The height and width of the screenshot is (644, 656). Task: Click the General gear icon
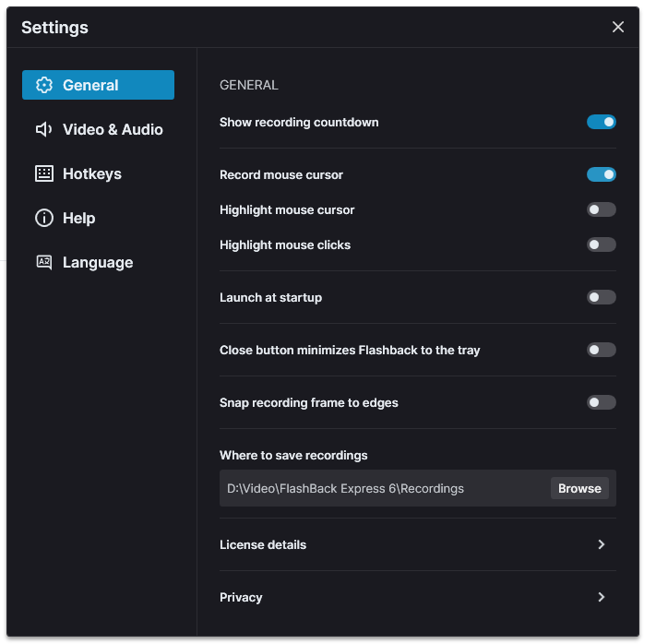tap(44, 85)
